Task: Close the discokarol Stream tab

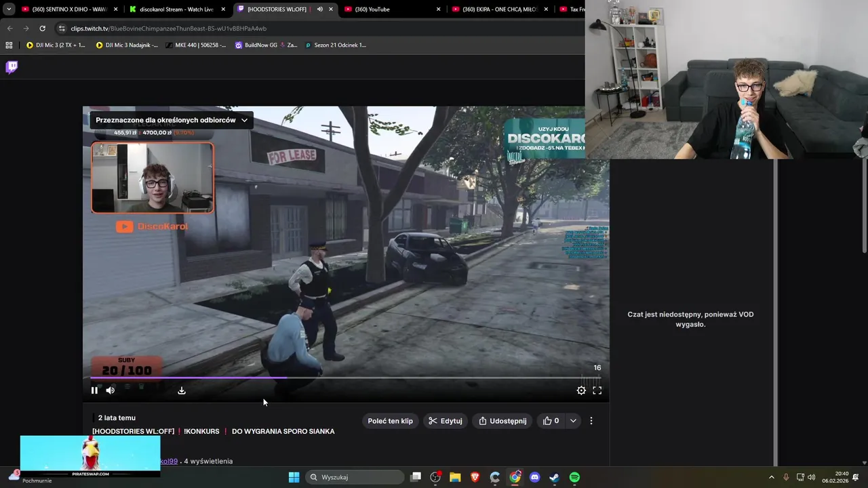Action: 223,9
